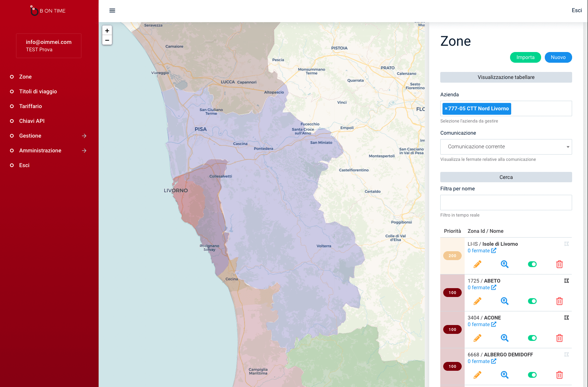The width and height of the screenshot is (588, 387).
Task: Click the Importa button
Action: pos(525,57)
